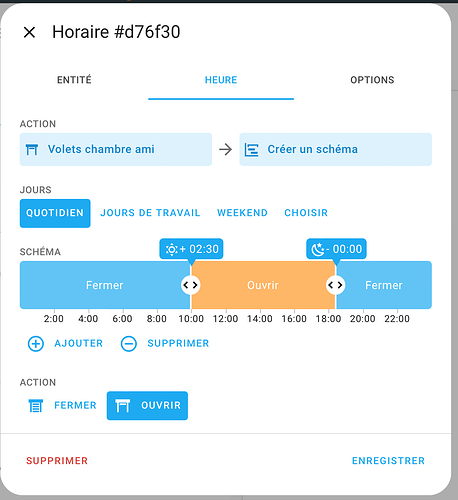Switch to the Entité tab
The height and width of the screenshot is (500, 458).
(x=74, y=80)
